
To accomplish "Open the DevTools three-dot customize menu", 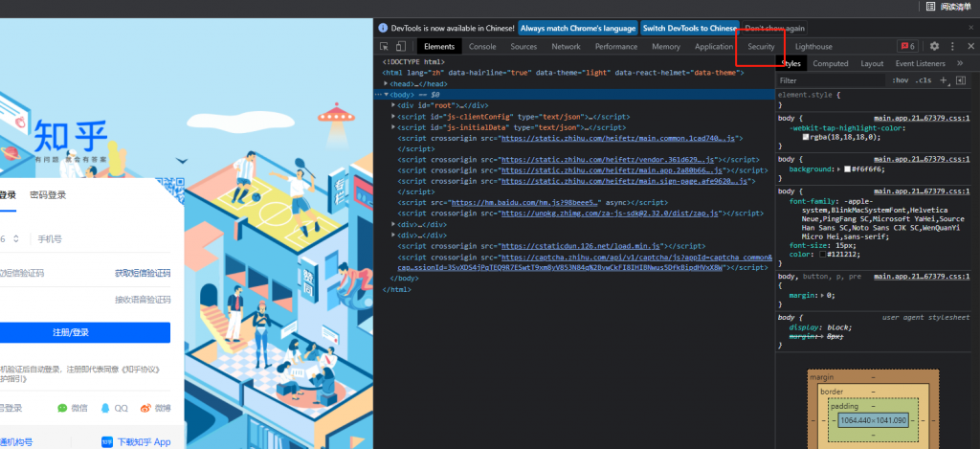I will click(x=952, y=46).
